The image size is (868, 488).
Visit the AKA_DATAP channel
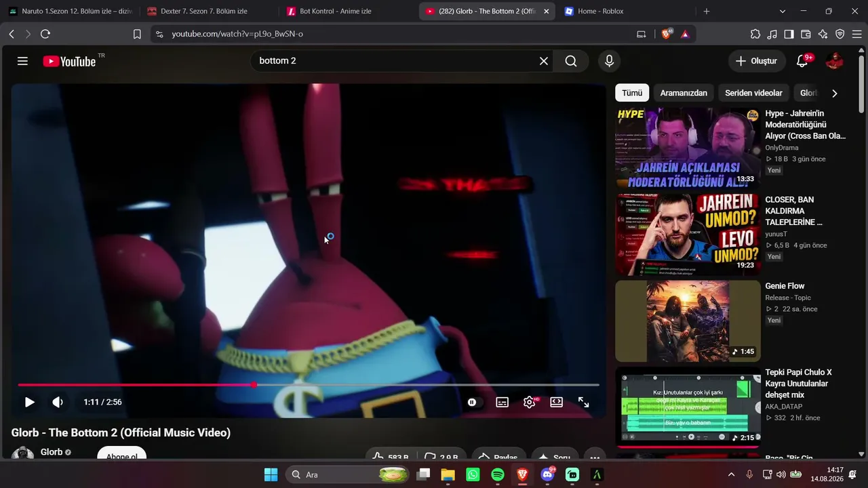click(783, 407)
